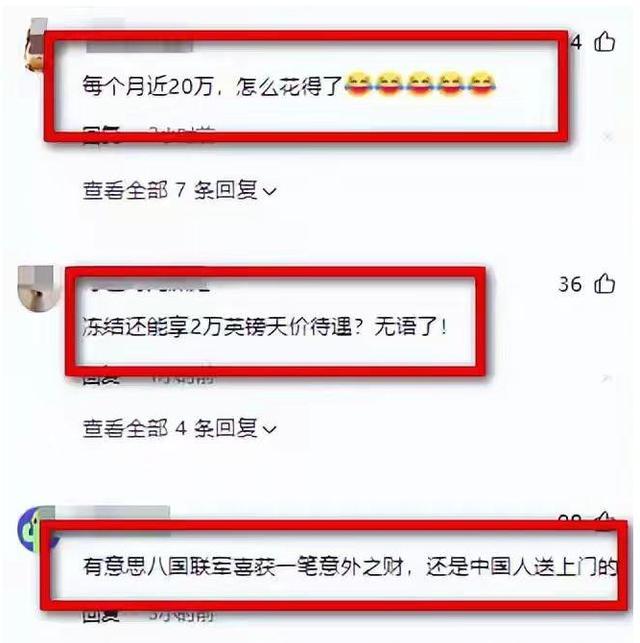Open avatar beside the 冻结 comment

(36, 288)
